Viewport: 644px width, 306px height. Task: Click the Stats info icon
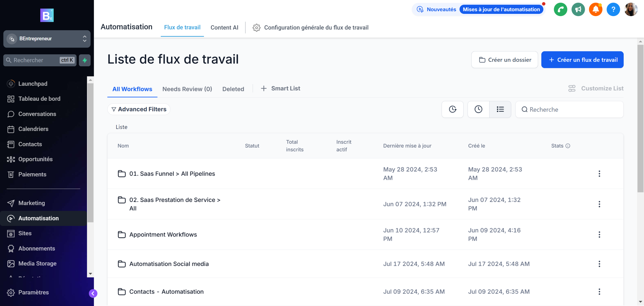(x=568, y=146)
